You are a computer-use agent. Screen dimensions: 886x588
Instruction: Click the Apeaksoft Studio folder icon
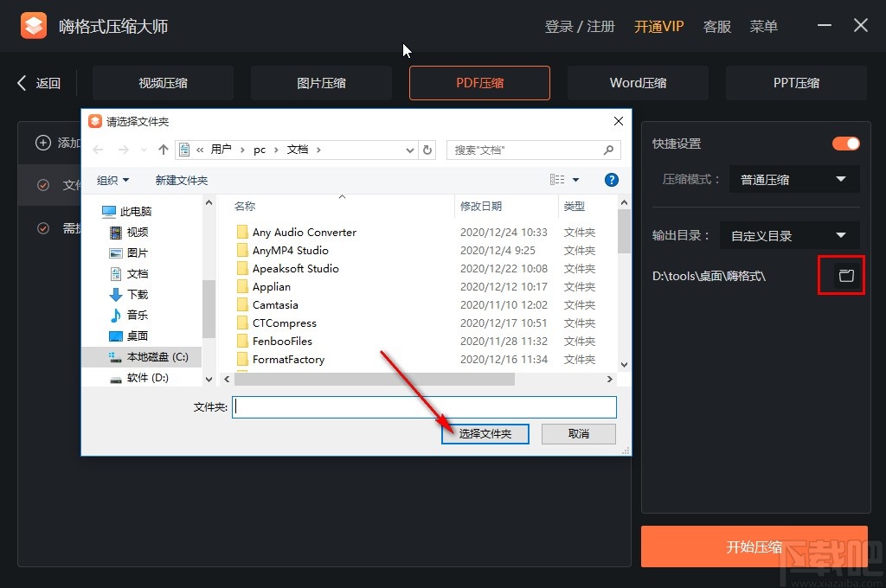pyautogui.click(x=242, y=268)
